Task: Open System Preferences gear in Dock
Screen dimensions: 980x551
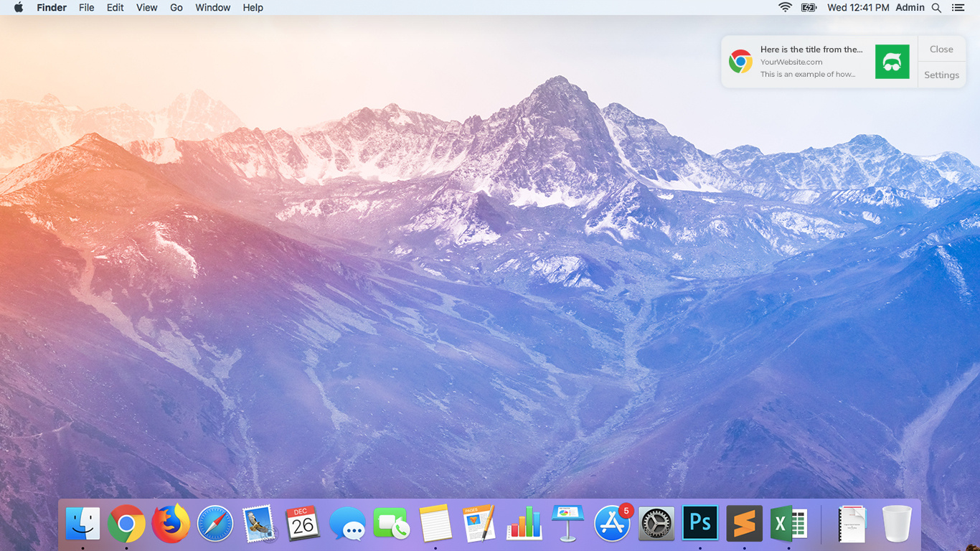Action: tap(656, 524)
